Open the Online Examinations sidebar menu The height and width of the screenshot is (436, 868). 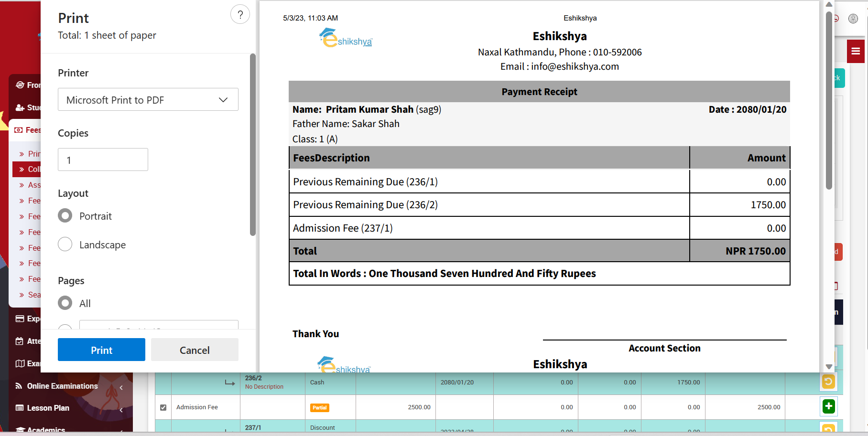tap(62, 386)
